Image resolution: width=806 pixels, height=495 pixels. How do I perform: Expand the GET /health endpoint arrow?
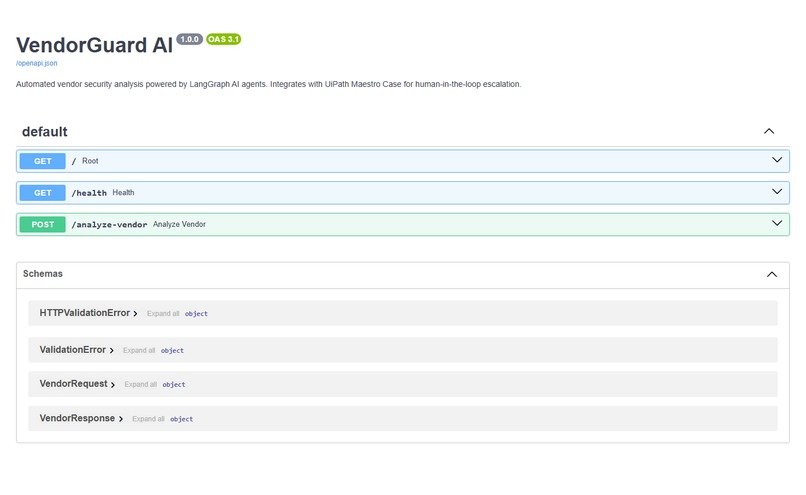pyautogui.click(x=777, y=192)
